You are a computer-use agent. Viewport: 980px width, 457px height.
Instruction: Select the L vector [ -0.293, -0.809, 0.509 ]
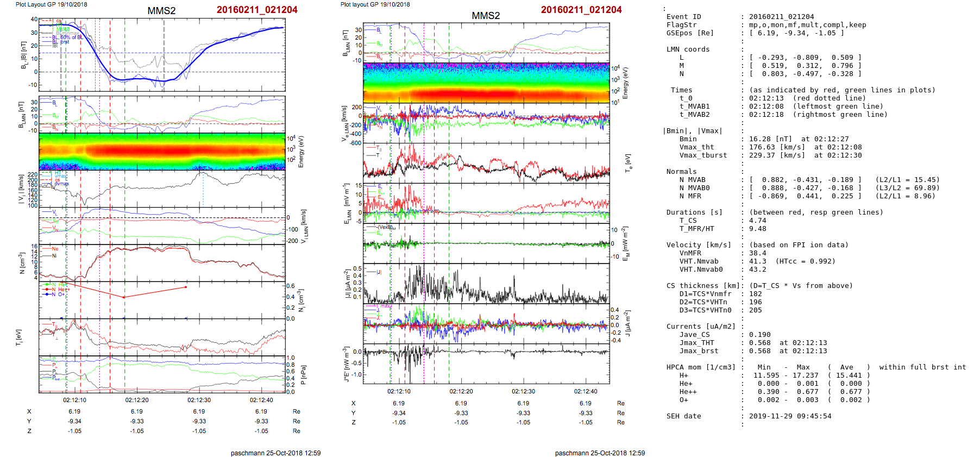pyautogui.click(x=805, y=58)
